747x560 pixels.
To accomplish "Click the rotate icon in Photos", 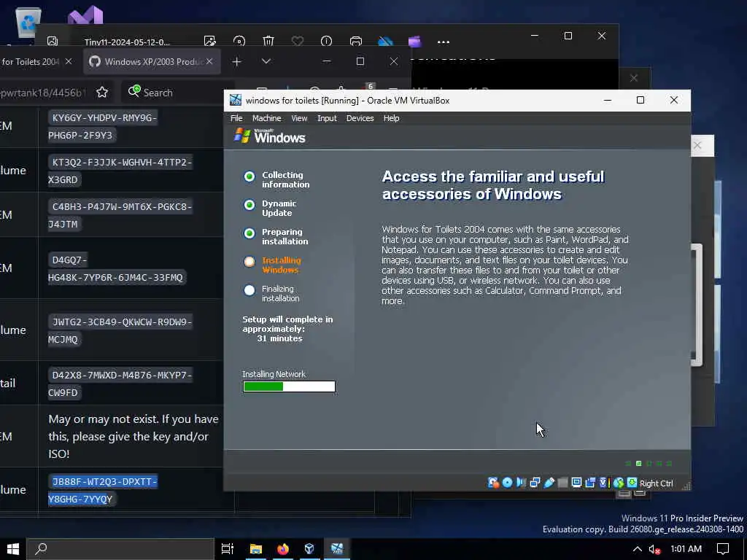I will point(239,42).
